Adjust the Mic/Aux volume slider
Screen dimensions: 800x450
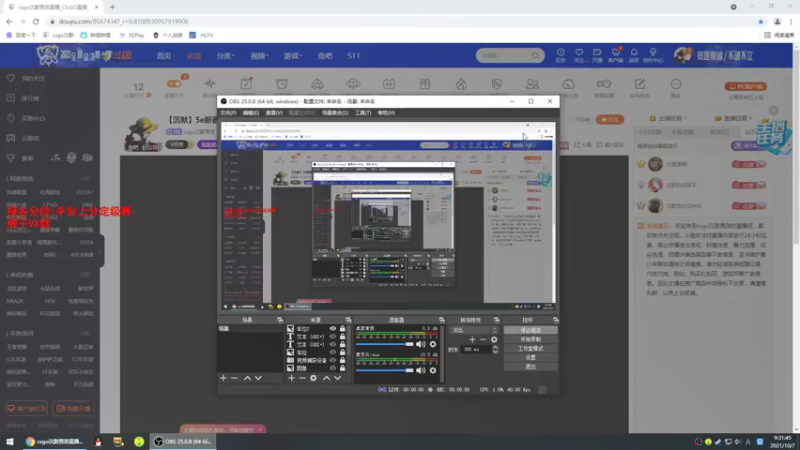click(x=385, y=370)
